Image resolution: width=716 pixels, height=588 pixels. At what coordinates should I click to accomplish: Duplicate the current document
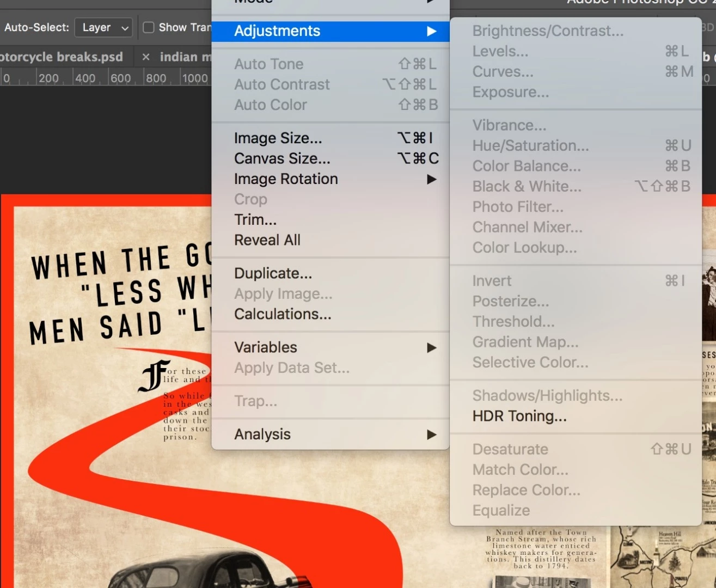(x=331, y=273)
